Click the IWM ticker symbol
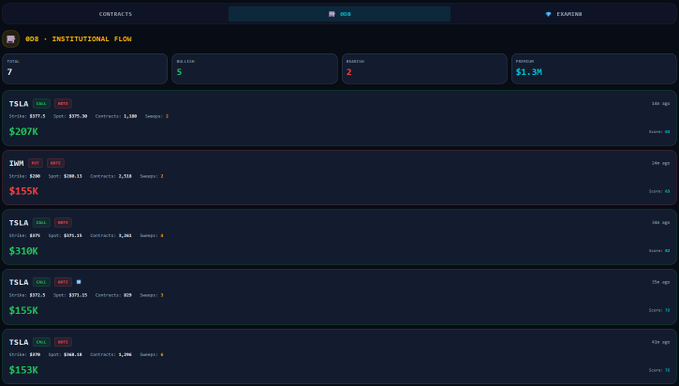Screen dimensions: 679x386 (x=16, y=163)
